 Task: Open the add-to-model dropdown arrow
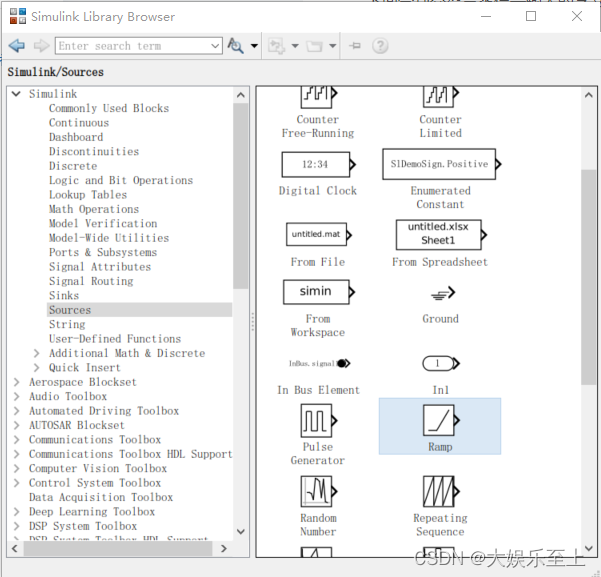pos(295,46)
